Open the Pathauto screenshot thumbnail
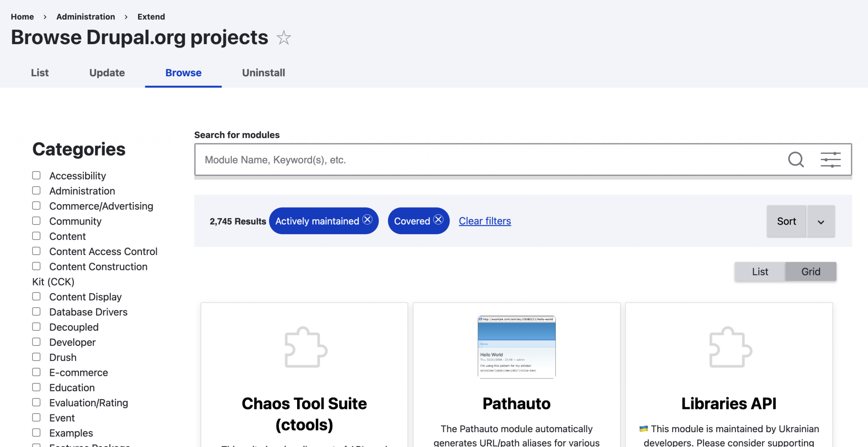This screenshot has width=868, height=447. (516, 347)
